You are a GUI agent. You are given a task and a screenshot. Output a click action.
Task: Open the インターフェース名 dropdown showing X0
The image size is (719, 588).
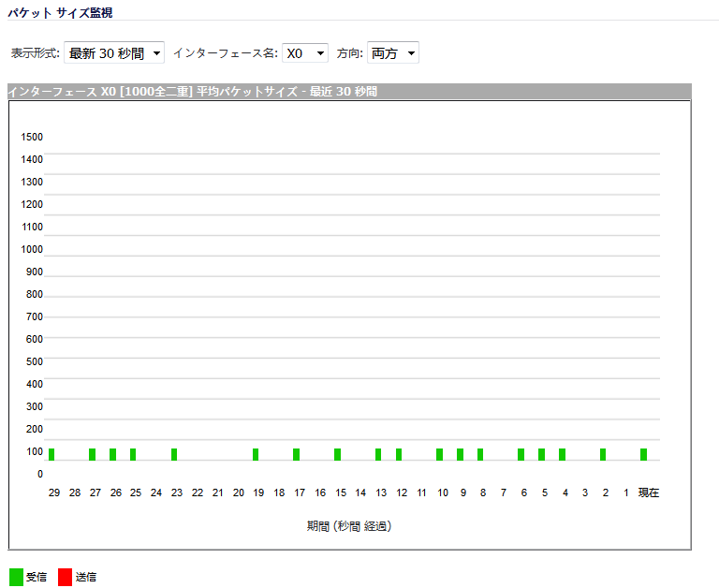pos(304,53)
